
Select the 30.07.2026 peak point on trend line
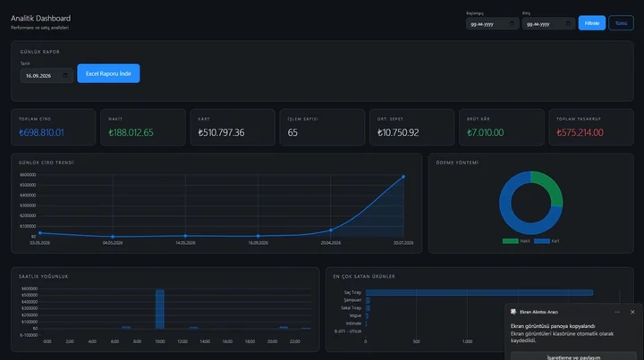click(x=403, y=177)
